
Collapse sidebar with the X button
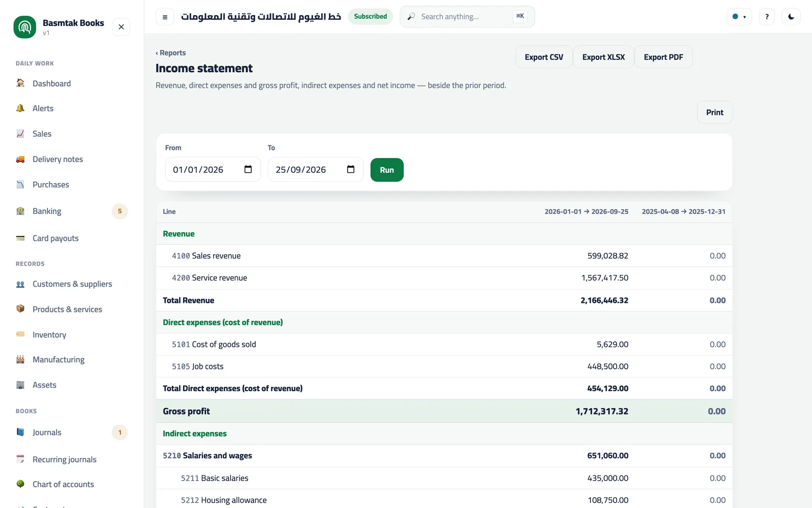click(121, 27)
